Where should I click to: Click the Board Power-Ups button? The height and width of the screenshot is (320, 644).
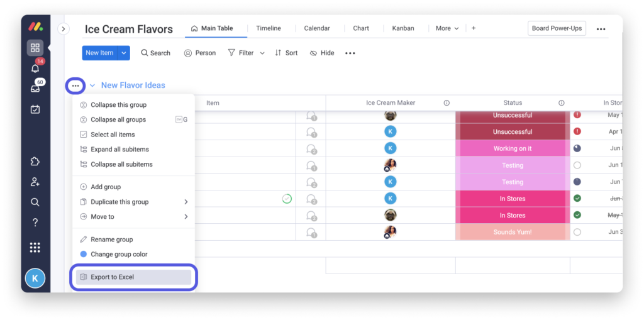pos(557,28)
